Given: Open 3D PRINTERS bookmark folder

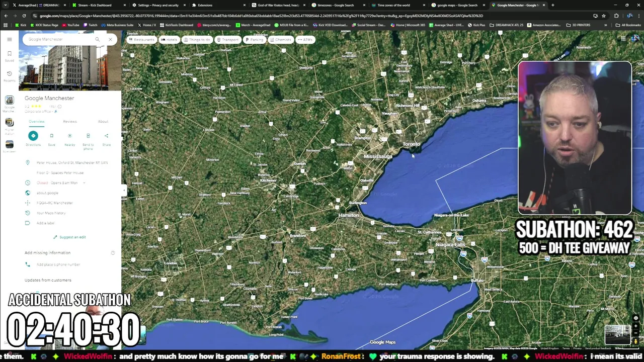Looking at the screenshot, I should (x=578, y=25).
